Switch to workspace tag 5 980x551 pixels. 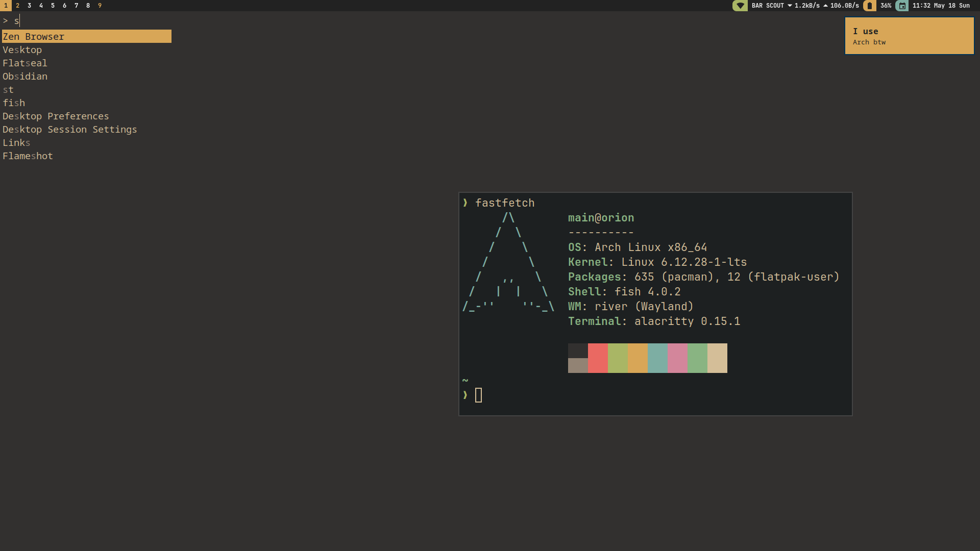click(x=53, y=6)
